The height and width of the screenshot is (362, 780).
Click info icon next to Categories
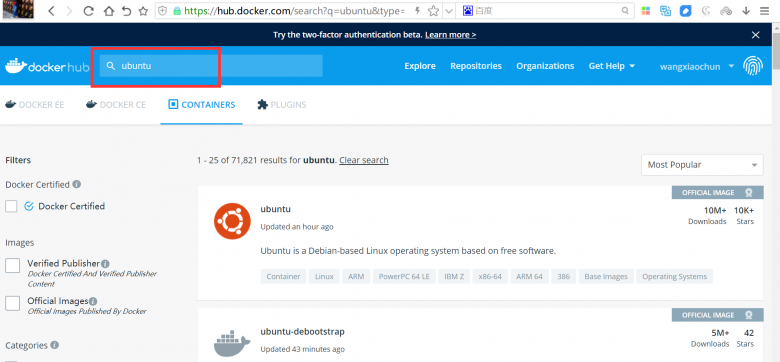pyautogui.click(x=55, y=345)
